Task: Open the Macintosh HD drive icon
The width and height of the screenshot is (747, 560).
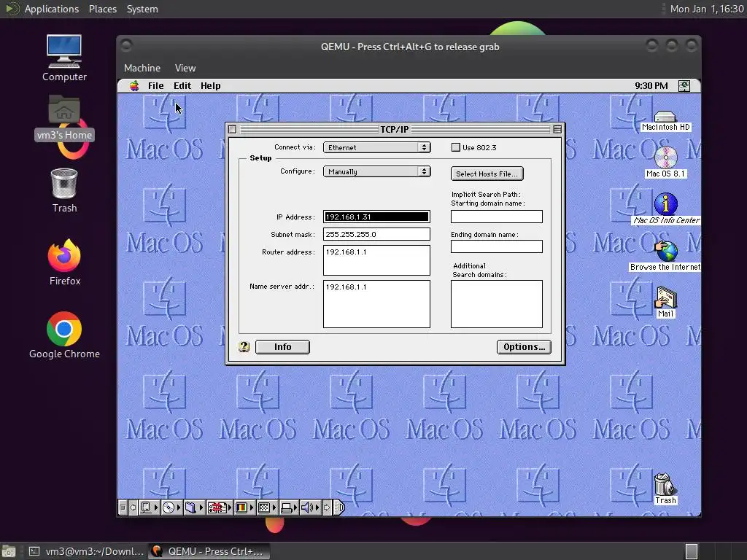Action: [x=665, y=121]
